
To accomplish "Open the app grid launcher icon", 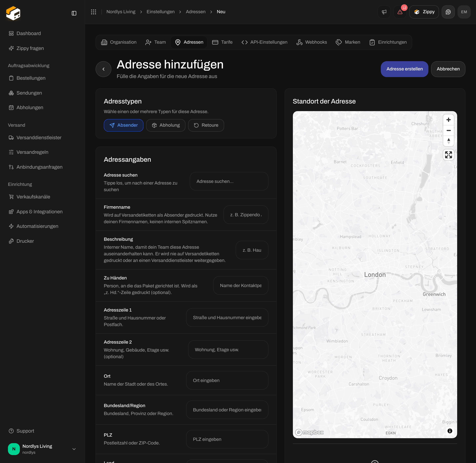I will 94,12.
